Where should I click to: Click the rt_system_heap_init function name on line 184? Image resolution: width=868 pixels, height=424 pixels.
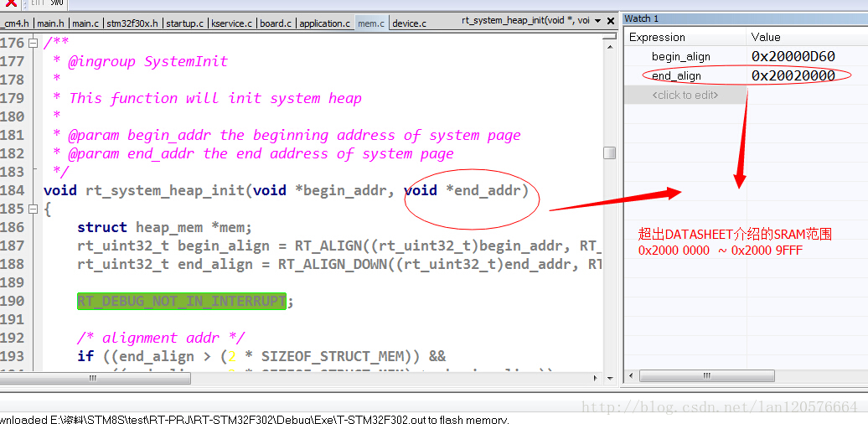click(x=164, y=190)
